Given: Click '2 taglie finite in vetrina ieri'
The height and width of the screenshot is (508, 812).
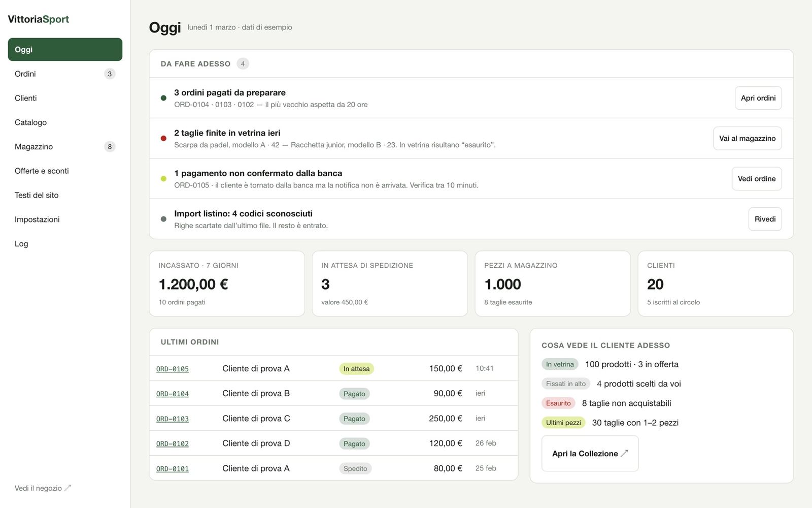Looking at the screenshot, I should click(x=227, y=133).
